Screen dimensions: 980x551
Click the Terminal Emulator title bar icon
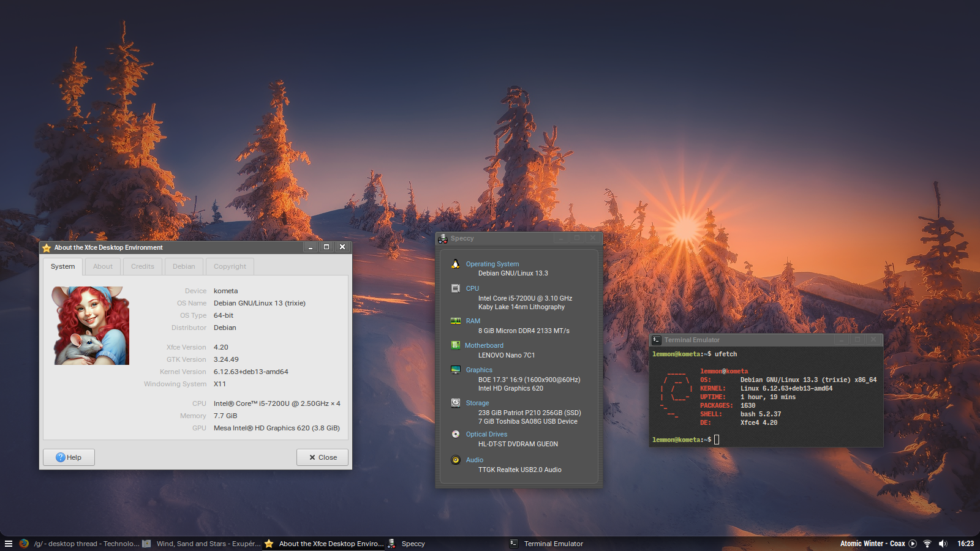point(657,340)
